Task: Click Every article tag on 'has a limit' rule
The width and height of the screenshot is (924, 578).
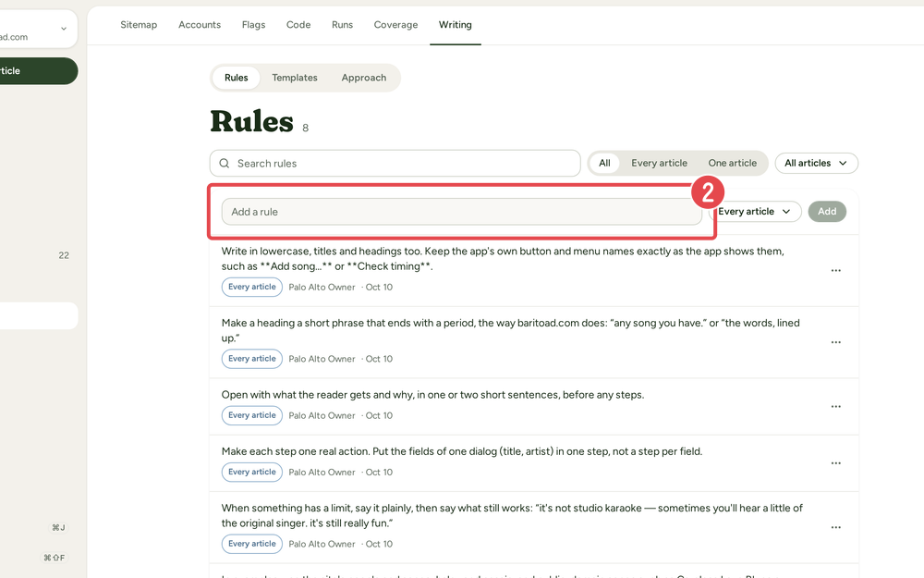Action: (x=251, y=544)
